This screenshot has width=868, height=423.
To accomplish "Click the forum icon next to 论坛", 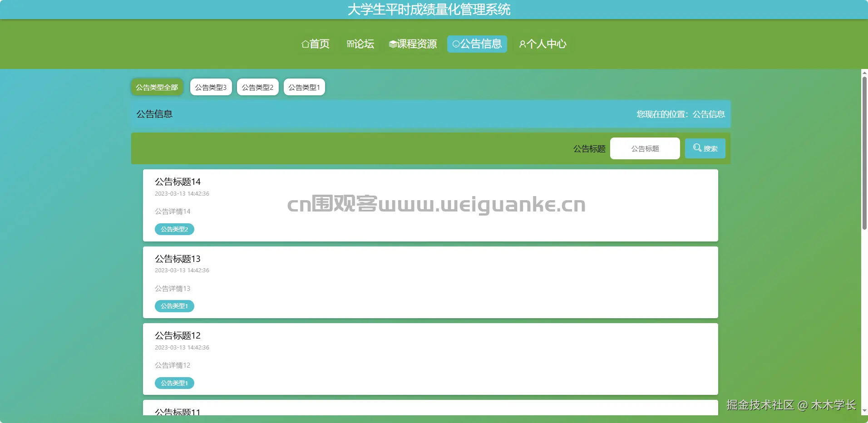I will pos(350,44).
